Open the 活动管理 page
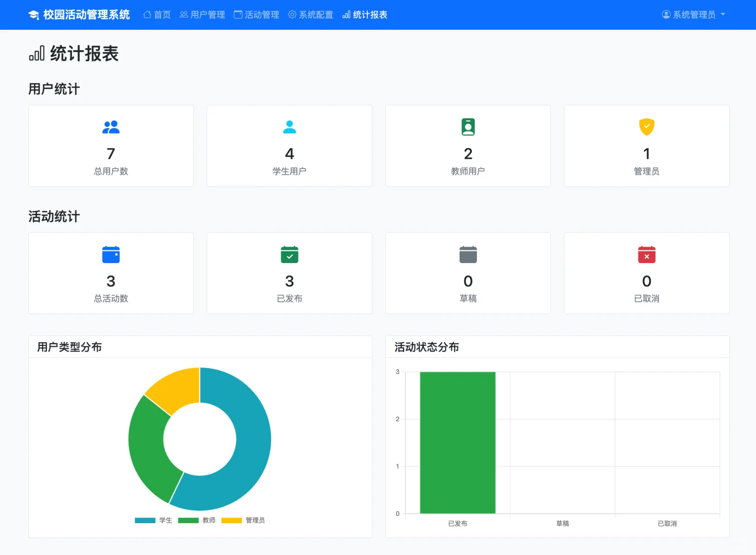 point(256,14)
